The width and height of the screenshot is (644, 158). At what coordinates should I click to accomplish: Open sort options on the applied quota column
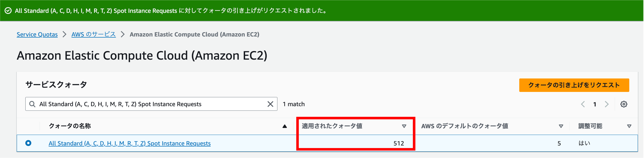[404, 126]
